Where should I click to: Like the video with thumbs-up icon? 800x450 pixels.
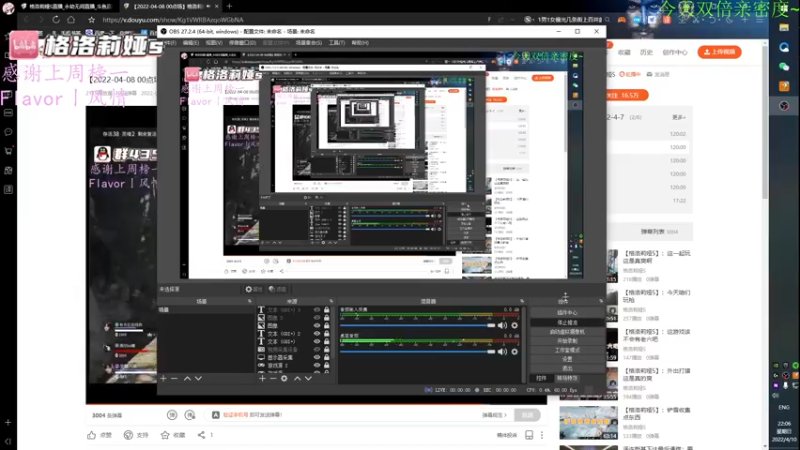[91, 435]
